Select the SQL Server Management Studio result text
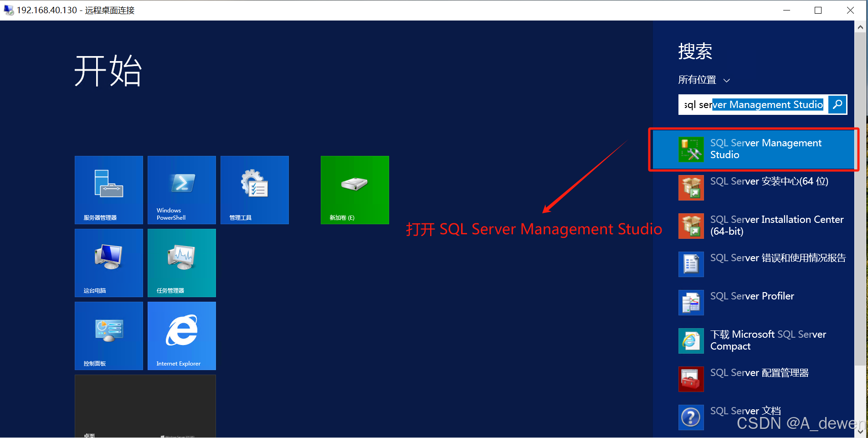The height and width of the screenshot is (438, 868). click(x=766, y=149)
